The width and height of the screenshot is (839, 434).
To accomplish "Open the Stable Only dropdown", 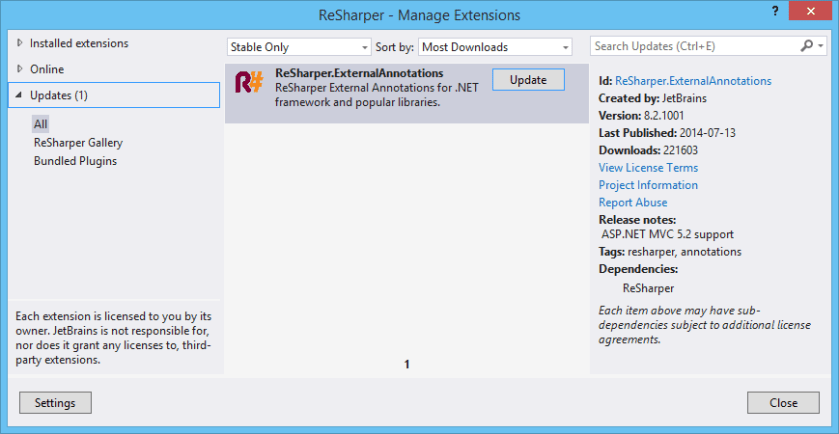I will click(299, 47).
